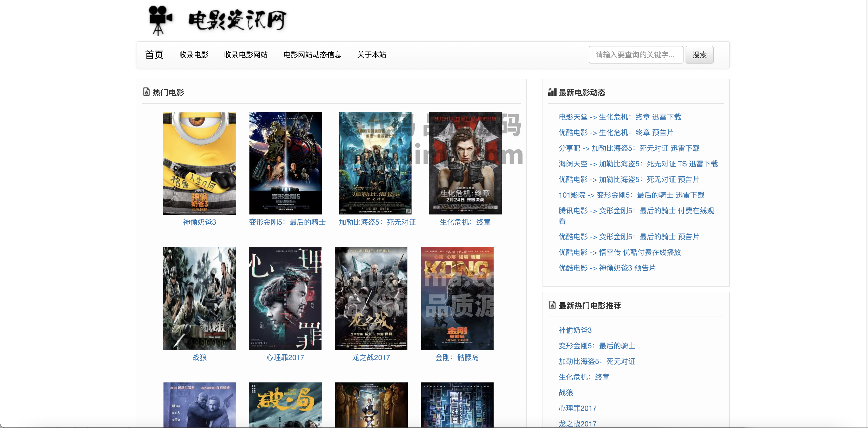The height and width of the screenshot is (428, 868).
Task: Click the 战狼 title under its poster
Action: tap(200, 357)
